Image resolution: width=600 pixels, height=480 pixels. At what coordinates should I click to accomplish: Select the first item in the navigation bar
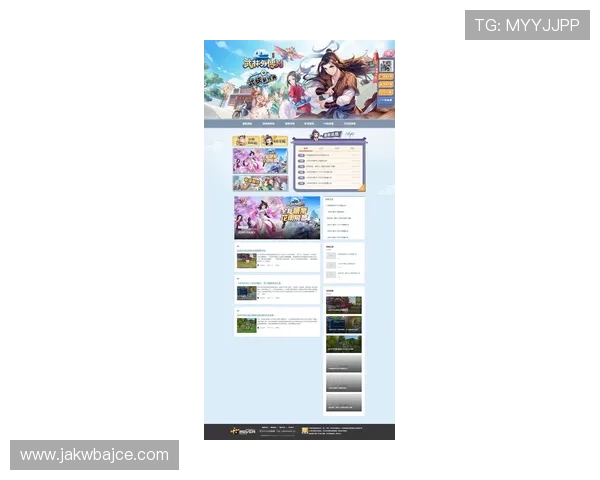(247, 124)
